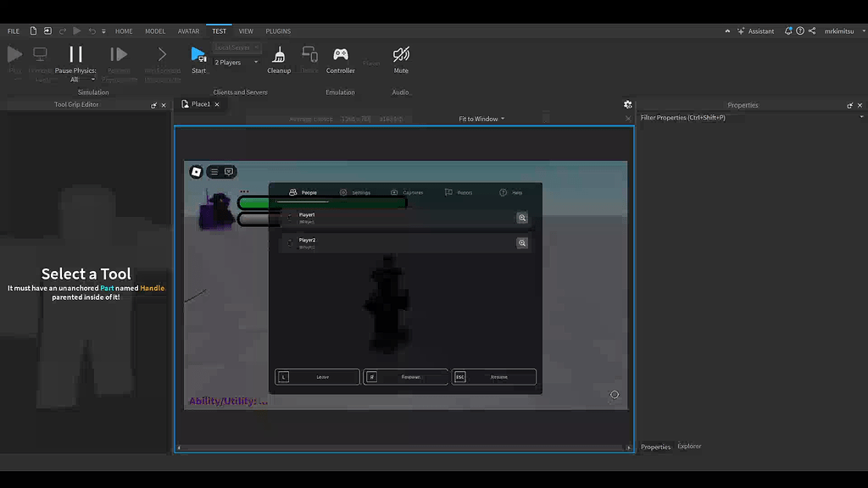Image resolution: width=868 pixels, height=488 pixels.
Task: Select the People tab in game menu
Action: click(303, 192)
